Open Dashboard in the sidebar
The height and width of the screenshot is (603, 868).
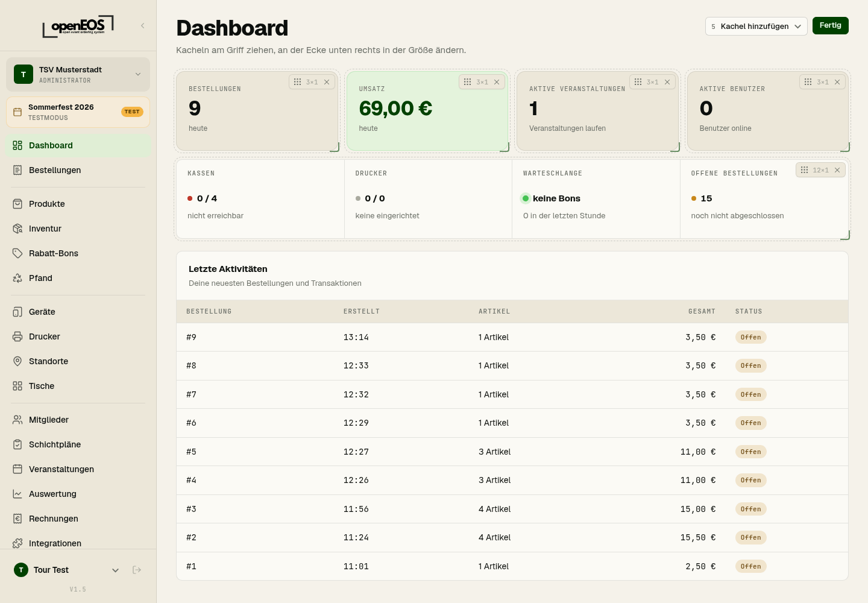pyautogui.click(x=78, y=145)
